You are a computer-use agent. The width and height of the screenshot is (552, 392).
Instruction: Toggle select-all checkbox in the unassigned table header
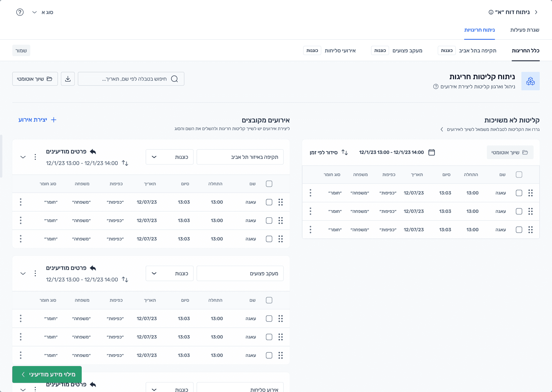[x=519, y=174]
